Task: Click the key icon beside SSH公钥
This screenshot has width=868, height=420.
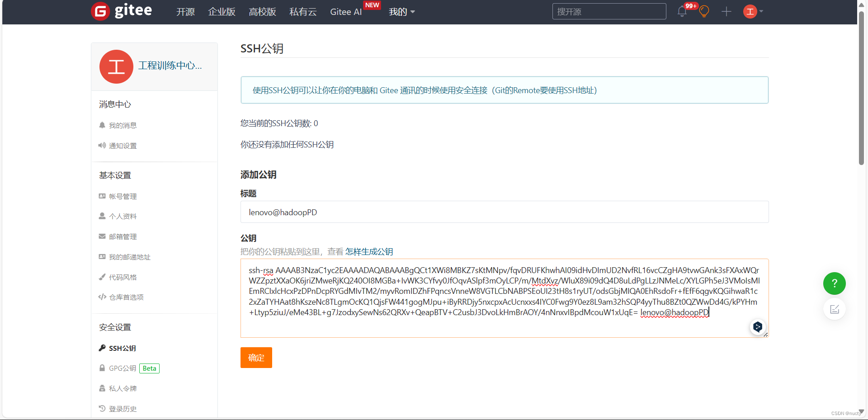Action: click(x=102, y=348)
